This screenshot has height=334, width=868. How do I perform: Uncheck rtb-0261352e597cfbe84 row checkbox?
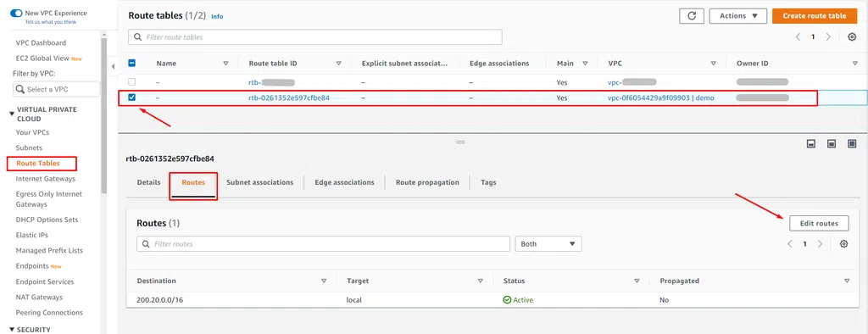click(x=131, y=97)
